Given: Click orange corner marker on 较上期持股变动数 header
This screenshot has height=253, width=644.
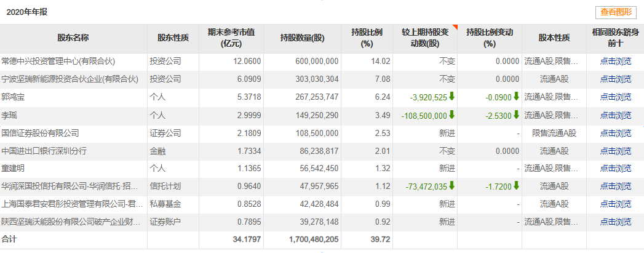Looking at the screenshot, I should [x=455, y=26].
